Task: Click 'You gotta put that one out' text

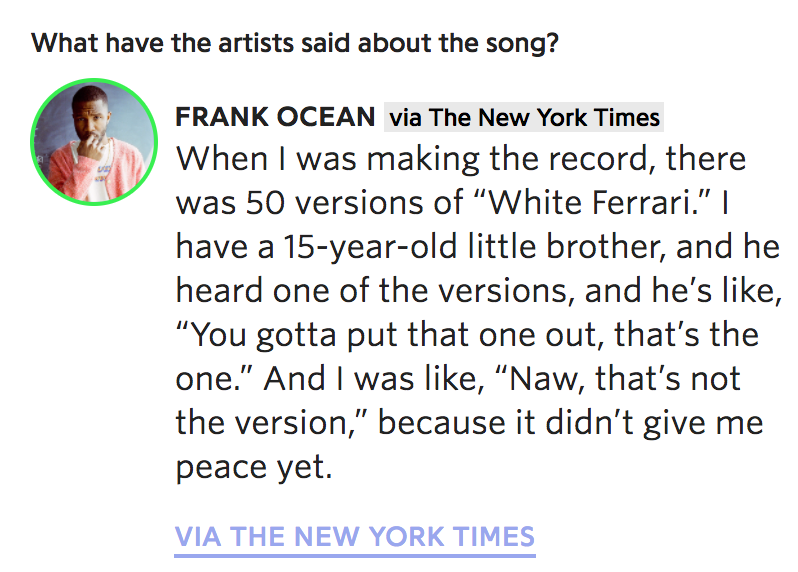Action: tap(395, 335)
